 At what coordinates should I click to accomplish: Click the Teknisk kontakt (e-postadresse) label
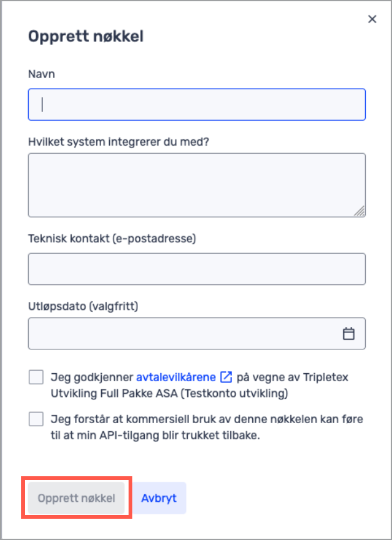point(112,238)
